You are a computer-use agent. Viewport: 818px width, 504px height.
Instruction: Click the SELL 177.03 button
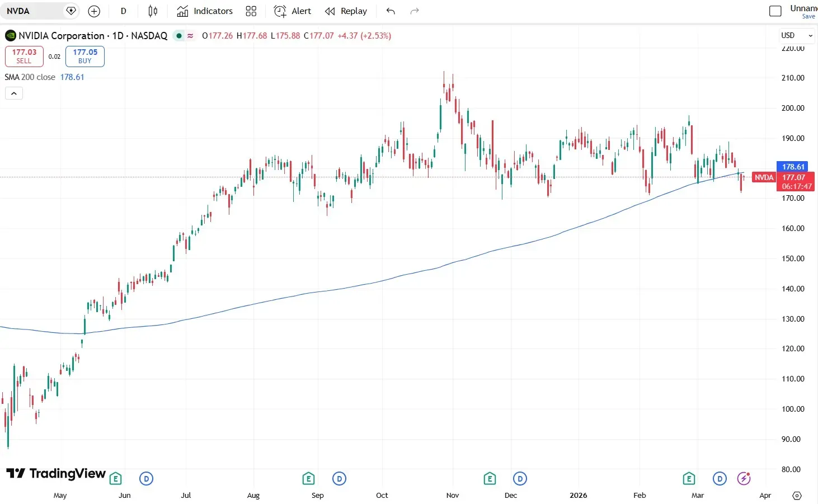tap(24, 56)
